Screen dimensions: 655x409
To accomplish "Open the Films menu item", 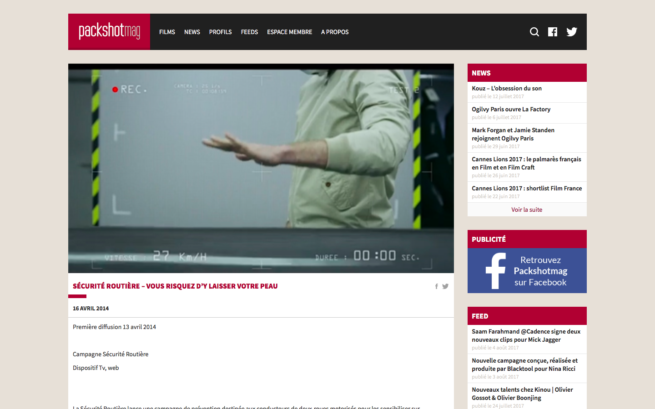I will pyautogui.click(x=167, y=32).
